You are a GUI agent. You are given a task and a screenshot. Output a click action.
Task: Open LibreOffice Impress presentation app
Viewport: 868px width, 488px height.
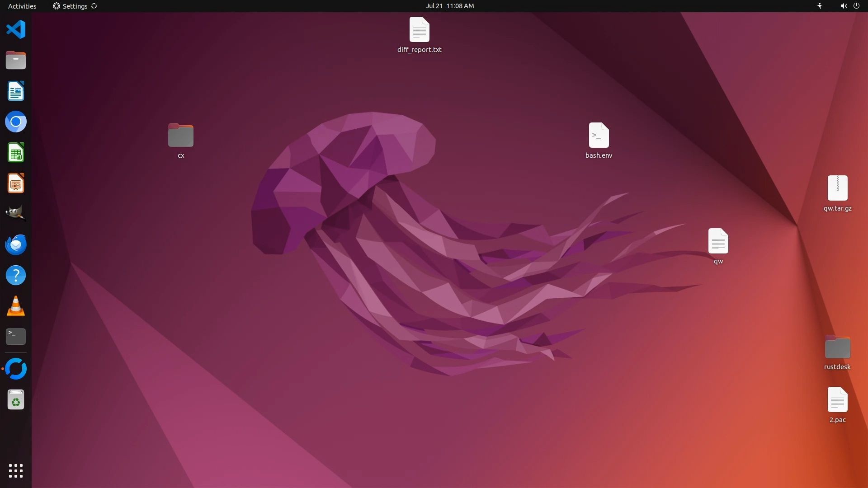pyautogui.click(x=16, y=183)
